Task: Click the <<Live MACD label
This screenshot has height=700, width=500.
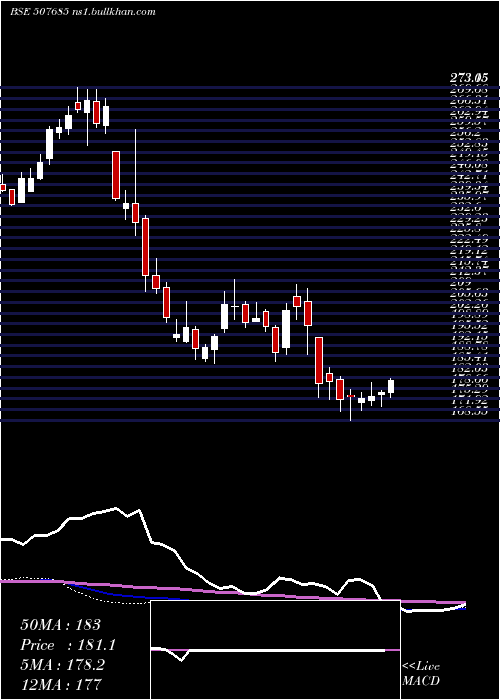Action: [421, 673]
